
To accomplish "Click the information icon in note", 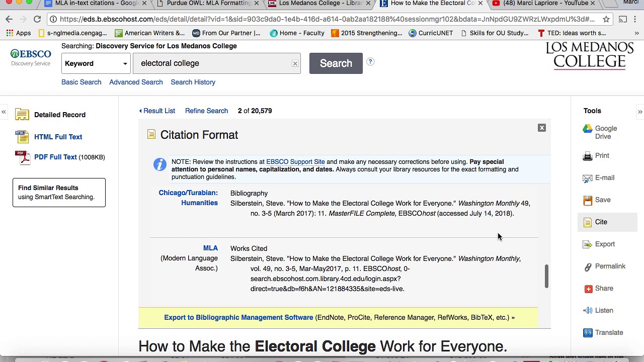I will (x=159, y=164).
